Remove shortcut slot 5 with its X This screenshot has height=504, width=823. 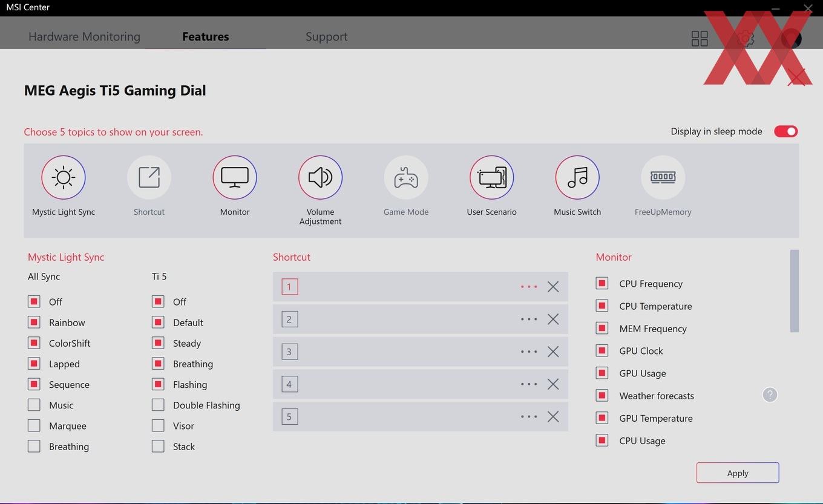553,417
